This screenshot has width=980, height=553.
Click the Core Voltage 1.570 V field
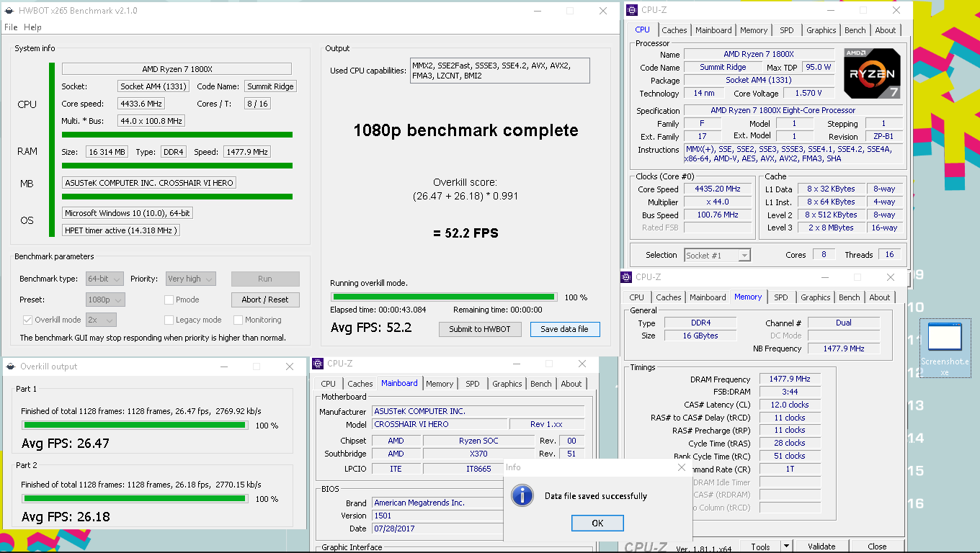808,94
